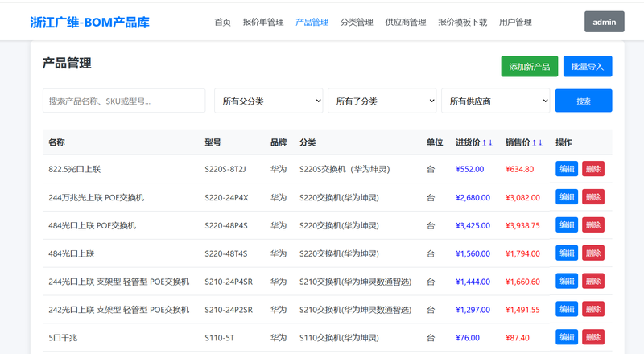This screenshot has width=644, height=354.
Task: Sort 进货价 descending with down arrow
Action: pos(490,142)
